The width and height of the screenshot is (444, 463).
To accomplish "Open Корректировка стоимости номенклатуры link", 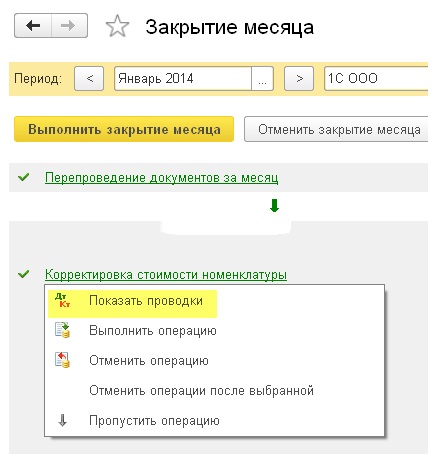I will (x=166, y=275).
